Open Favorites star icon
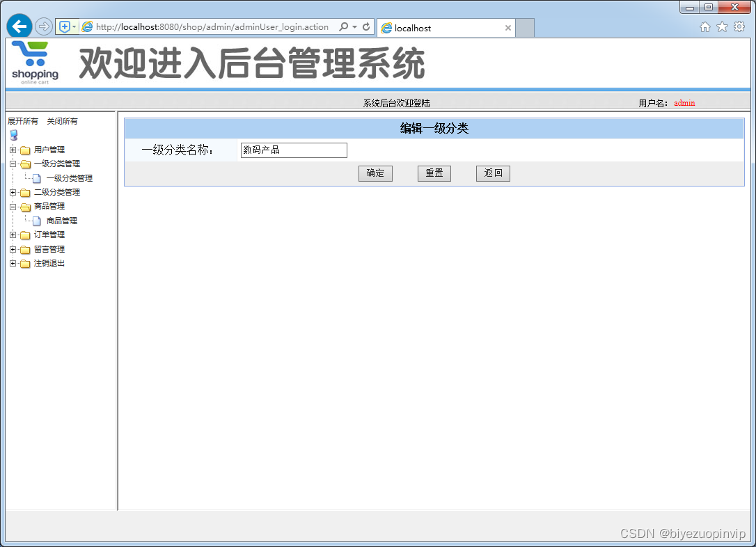Screen dimensions: 756x547 [722, 27]
